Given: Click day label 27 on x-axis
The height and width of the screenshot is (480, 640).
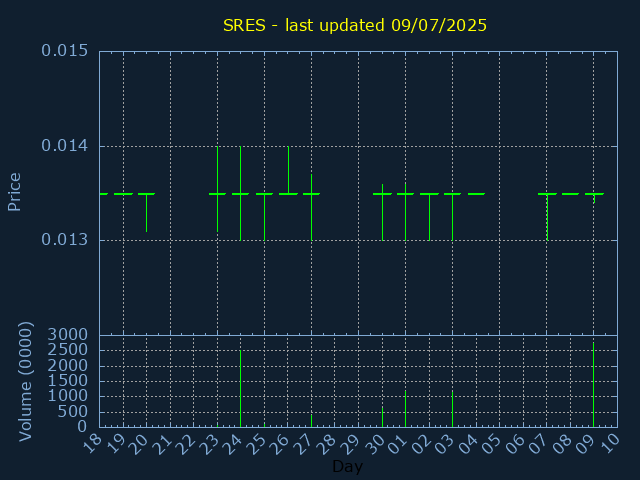Looking at the screenshot, I should 304,444.
